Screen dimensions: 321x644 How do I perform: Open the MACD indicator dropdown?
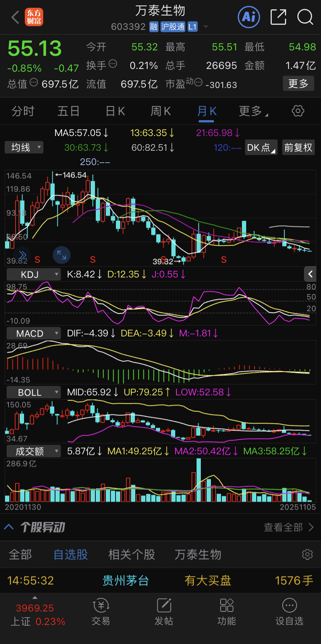point(34,333)
